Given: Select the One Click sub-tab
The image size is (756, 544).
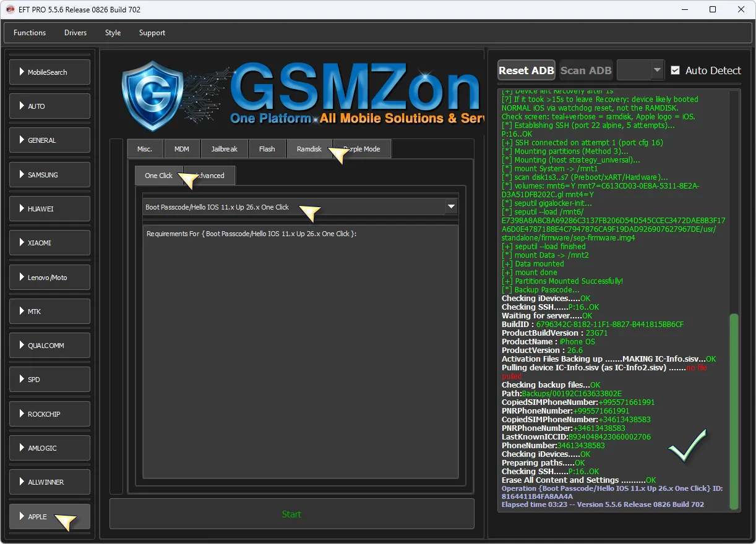Looking at the screenshot, I should pyautogui.click(x=159, y=176).
